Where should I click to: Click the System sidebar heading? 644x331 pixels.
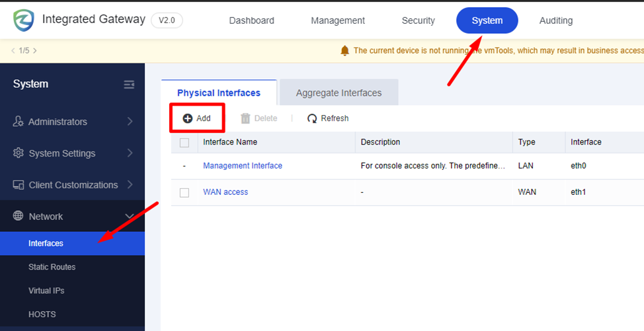click(30, 84)
